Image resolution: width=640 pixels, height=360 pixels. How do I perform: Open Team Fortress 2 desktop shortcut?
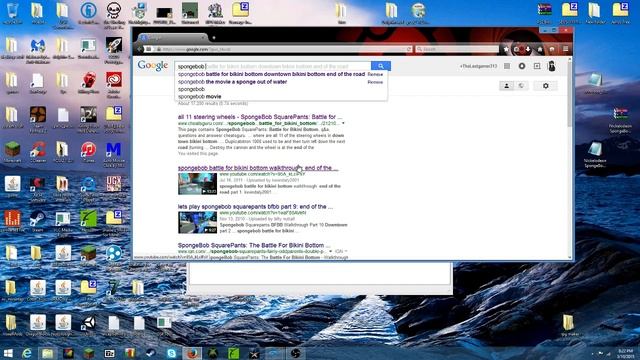coord(38,118)
